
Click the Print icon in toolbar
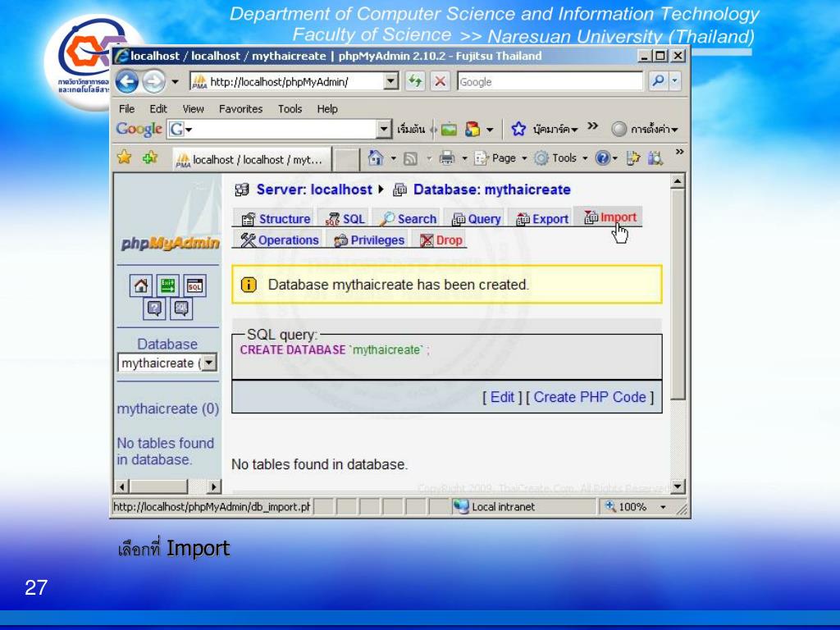[447, 158]
